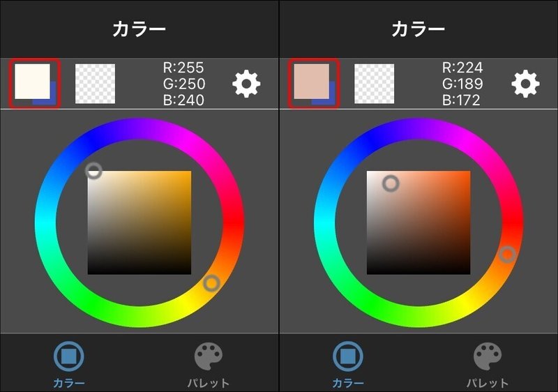Image resolution: width=558 pixels, height=392 pixels.
Task: Choose the transparent color swatch in left panel
Action: [95, 84]
